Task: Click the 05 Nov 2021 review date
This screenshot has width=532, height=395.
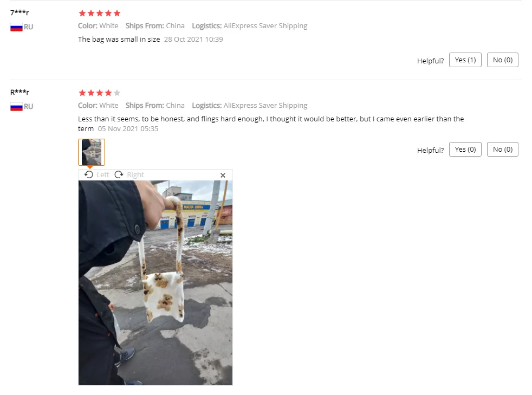Action: click(x=128, y=129)
